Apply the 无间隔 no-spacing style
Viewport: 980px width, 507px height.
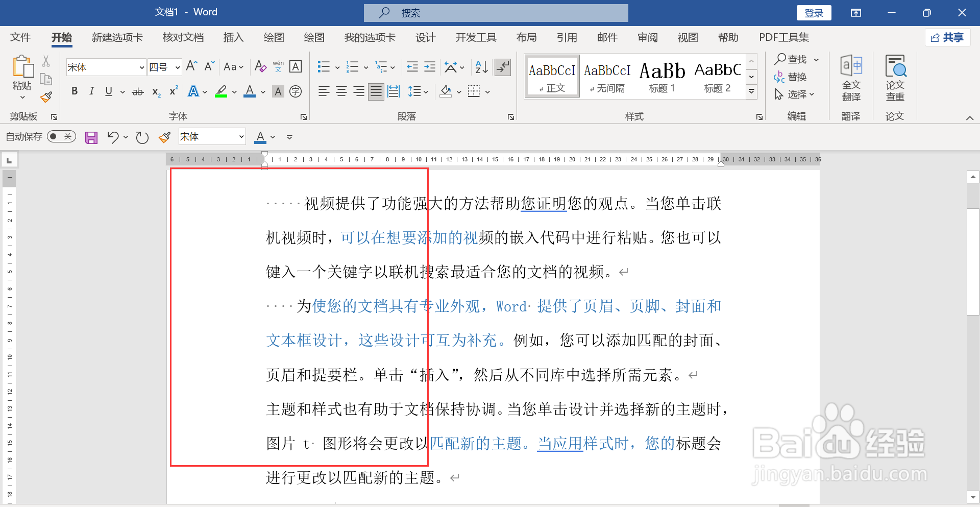click(x=607, y=76)
